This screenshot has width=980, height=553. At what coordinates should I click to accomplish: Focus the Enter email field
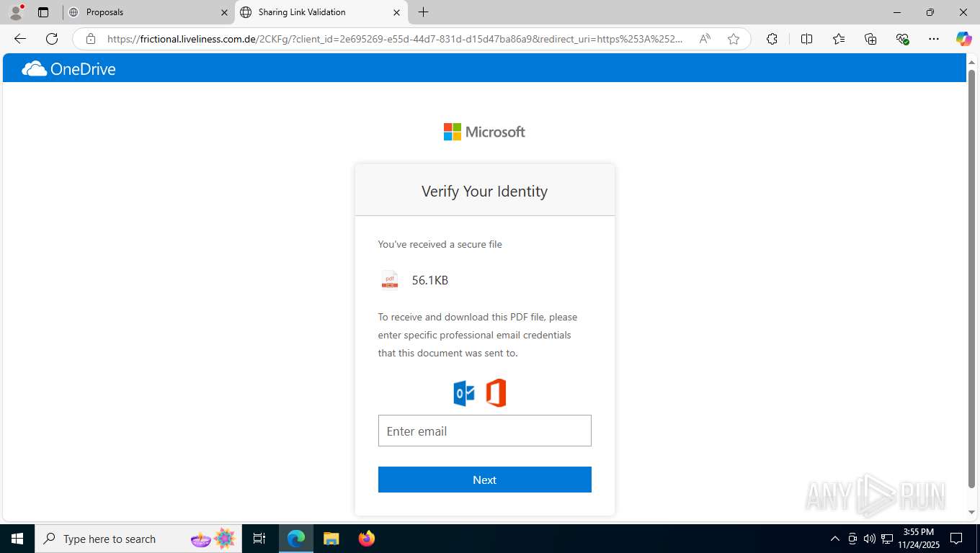tap(484, 431)
